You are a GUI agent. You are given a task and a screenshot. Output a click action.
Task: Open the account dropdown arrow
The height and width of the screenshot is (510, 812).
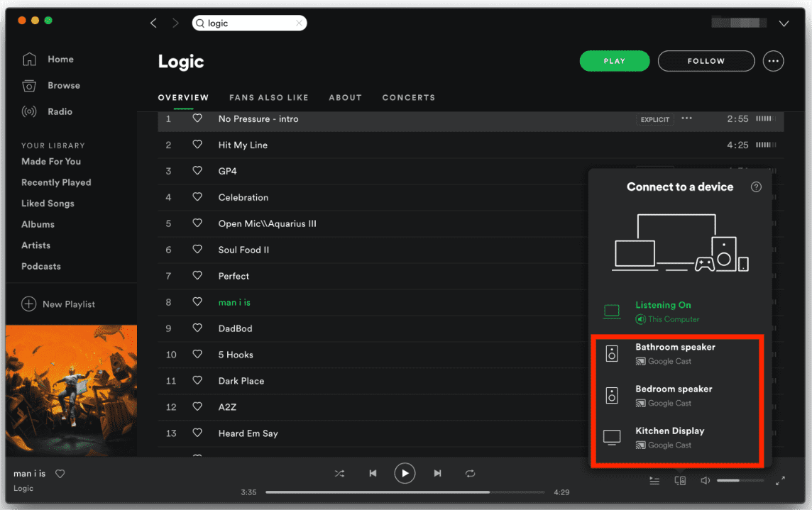point(784,23)
